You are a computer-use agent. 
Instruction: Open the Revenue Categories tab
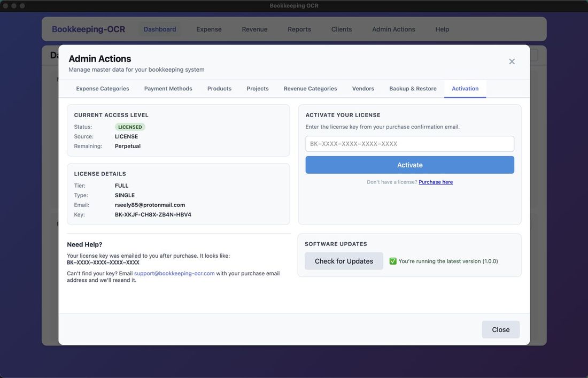tap(310, 89)
